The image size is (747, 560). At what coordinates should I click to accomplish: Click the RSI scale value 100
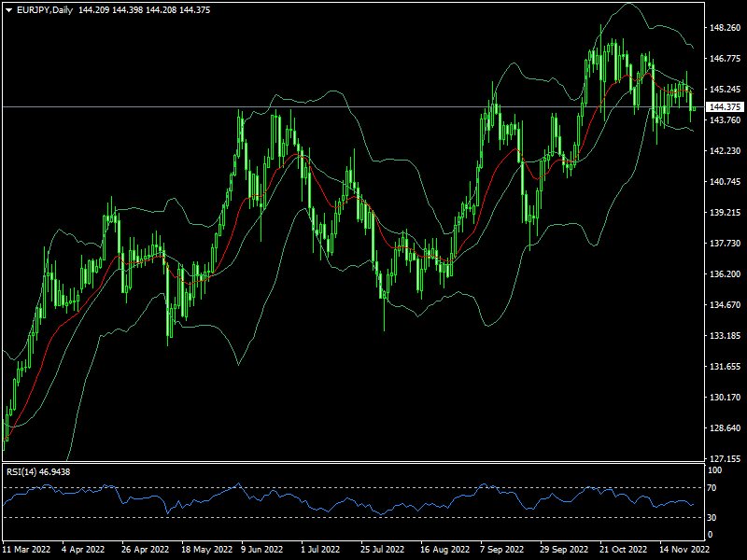715,470
